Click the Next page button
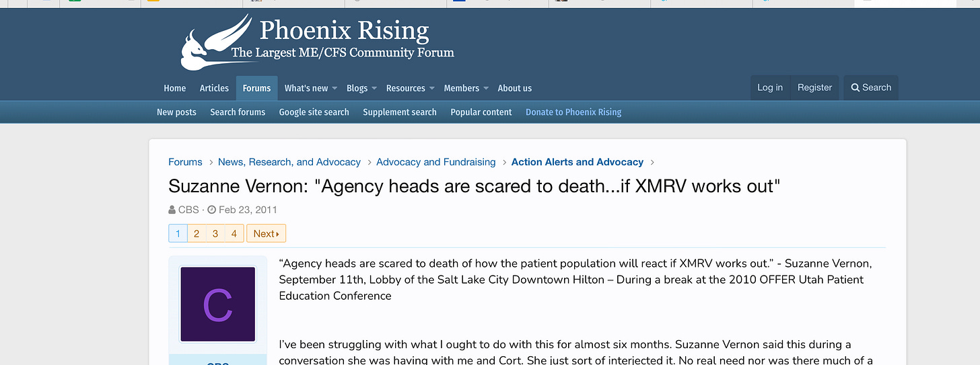 pyautogui.click(x=267, y=233)
